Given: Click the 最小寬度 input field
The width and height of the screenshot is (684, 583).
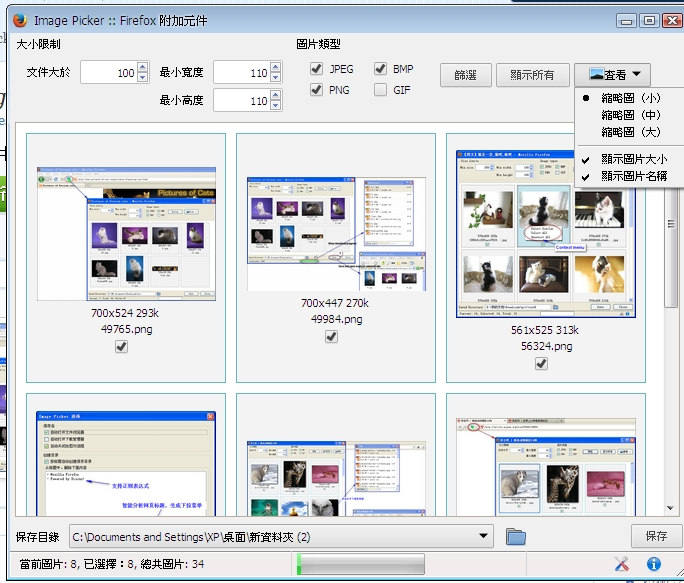Looking at the screenshot, I should 242,72.
